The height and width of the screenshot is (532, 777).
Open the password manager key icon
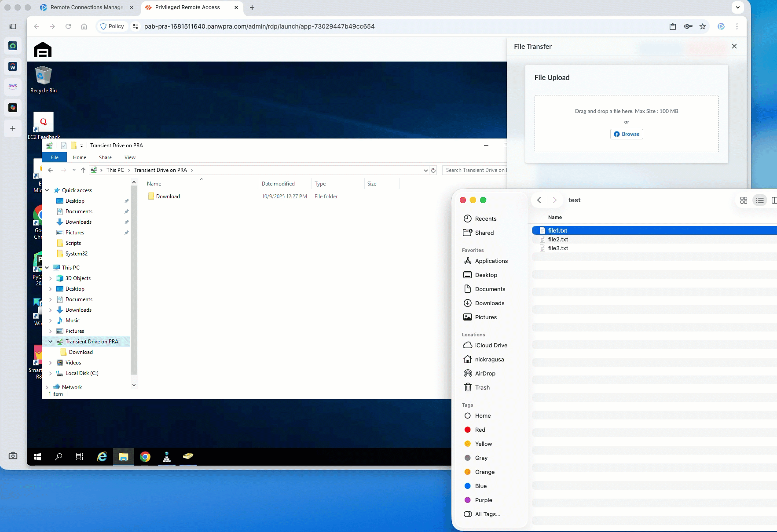[688, 26]
